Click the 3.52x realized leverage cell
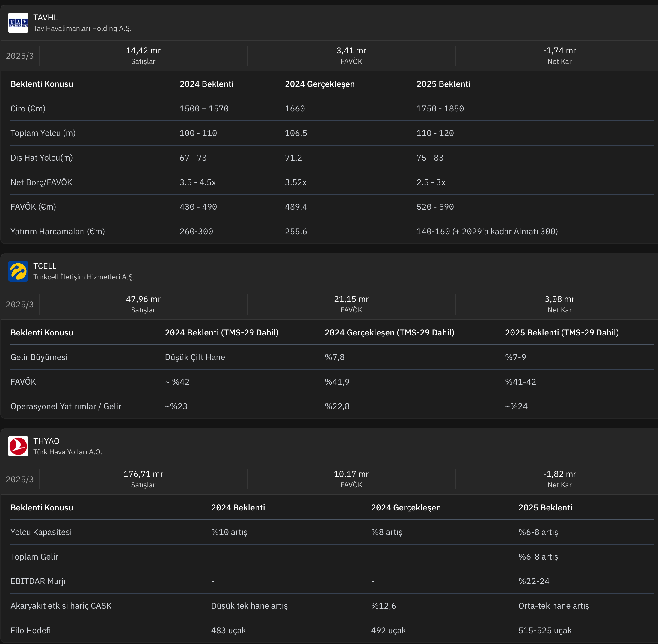Screen dimensions: 658x644 [295, 182]
